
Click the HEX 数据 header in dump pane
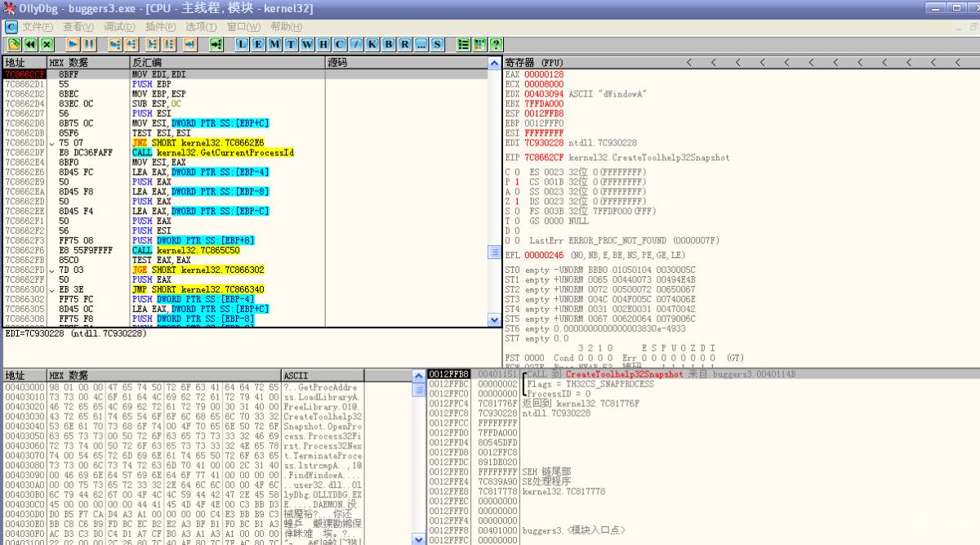(x=164, y=375)
